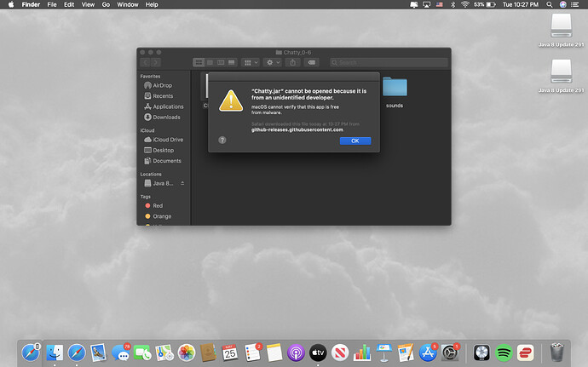Open the Help menu
Screen dimensions: 588x367
(152, 4)
